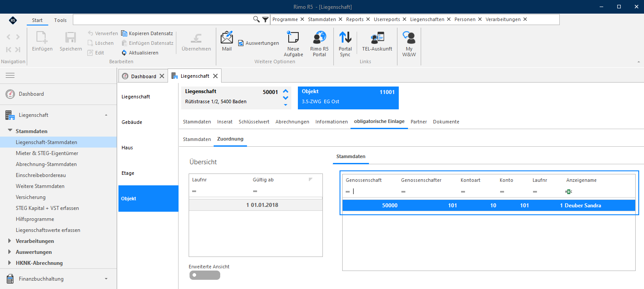This screenshot has height=289, width=644.
Task: Open the Dokumente tab
Action: 446,122
